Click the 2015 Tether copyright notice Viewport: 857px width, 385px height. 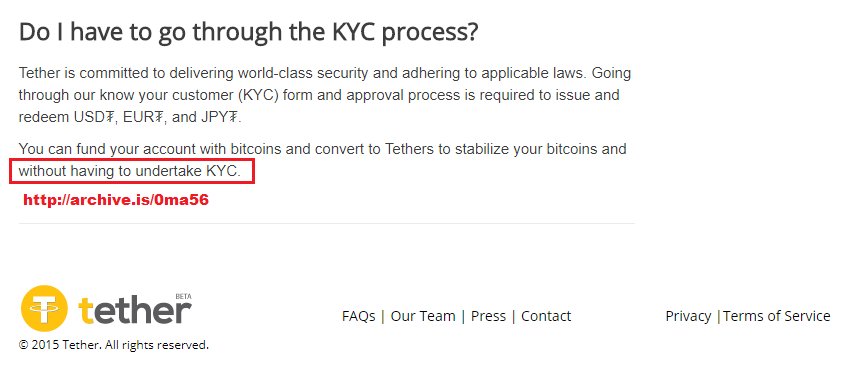point(114,345)
